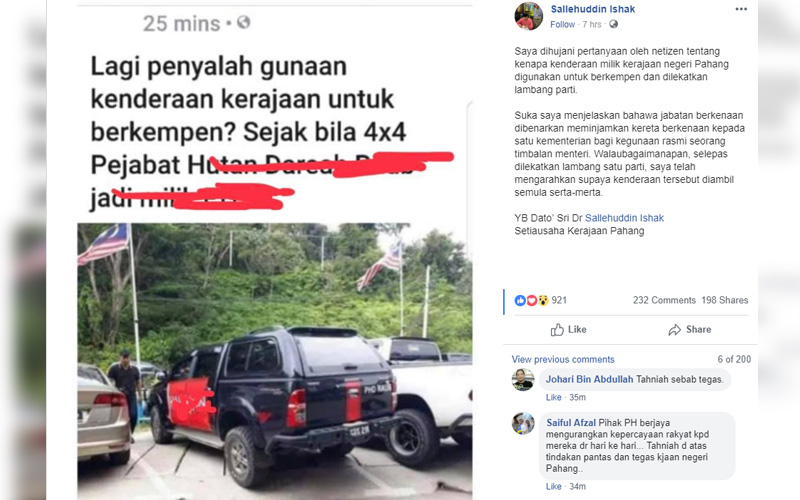Image resolution: width=800 pixels, height=500 pixels.
Task: Like Saiful Afzal's comment
Action: (x=554, y=487)
